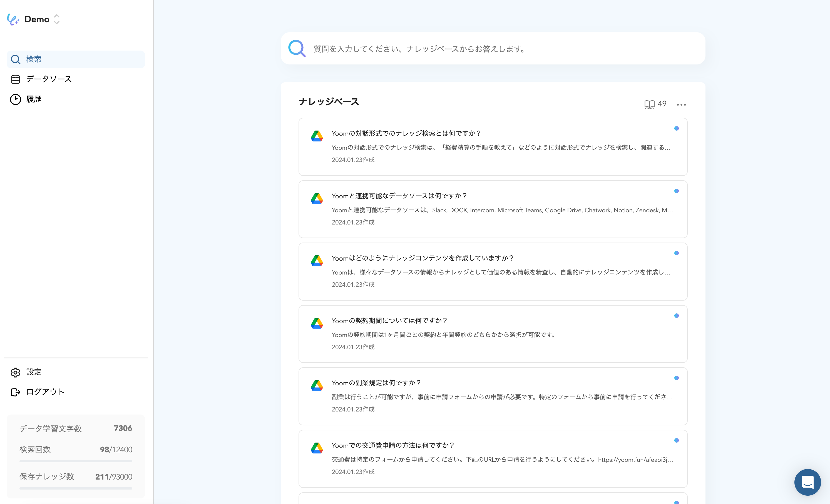Open the chat support bubble icon
This screenshot has height=504, width=830.
coord(807,482)
